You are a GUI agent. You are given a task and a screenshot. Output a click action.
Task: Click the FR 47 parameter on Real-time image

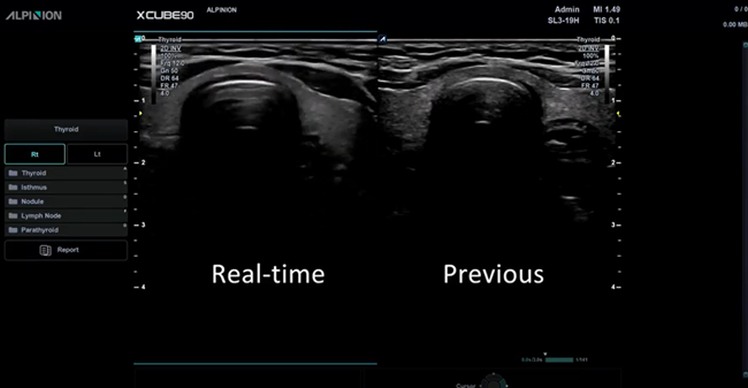point(169,85)
